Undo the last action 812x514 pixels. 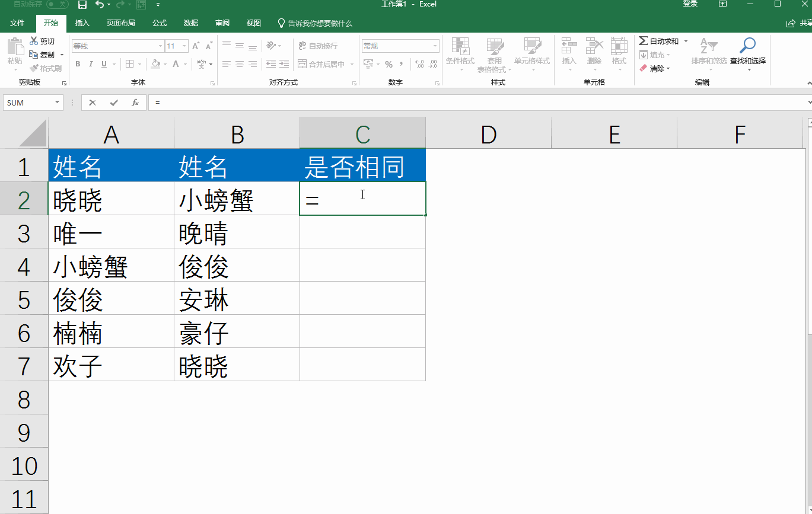coord(100,5)
